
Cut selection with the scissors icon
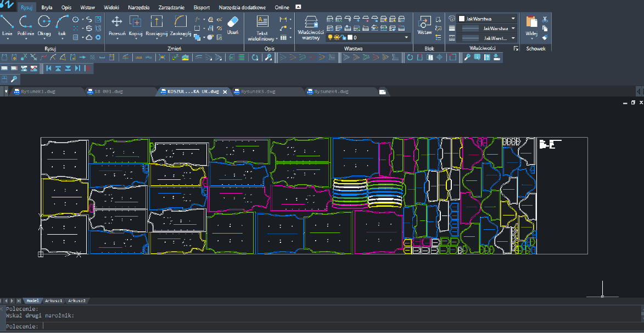coord(545,19)
